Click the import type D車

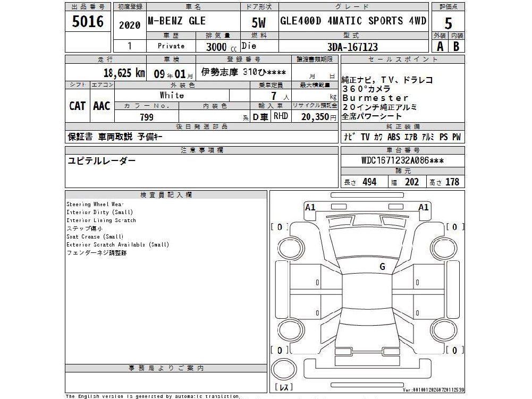[x=260, y=117]
